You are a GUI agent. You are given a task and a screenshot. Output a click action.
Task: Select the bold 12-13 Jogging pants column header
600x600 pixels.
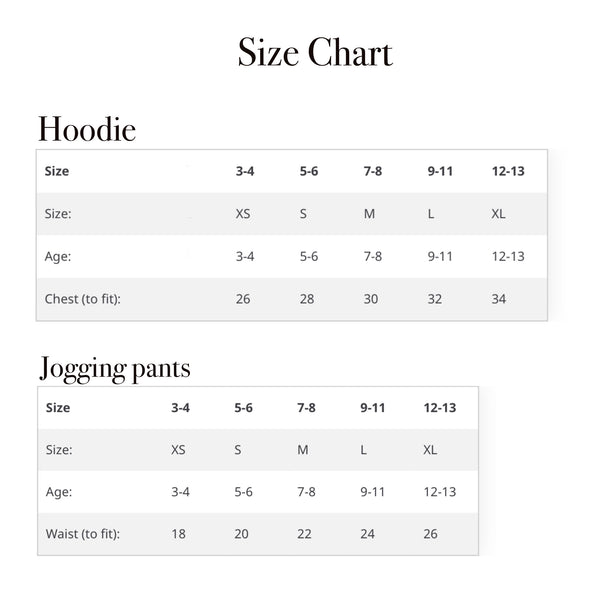click(x=440, y=408)
